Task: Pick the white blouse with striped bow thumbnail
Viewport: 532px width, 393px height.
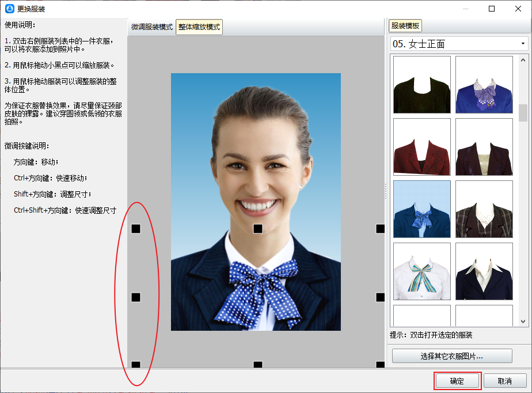Action: coord(421,271)
